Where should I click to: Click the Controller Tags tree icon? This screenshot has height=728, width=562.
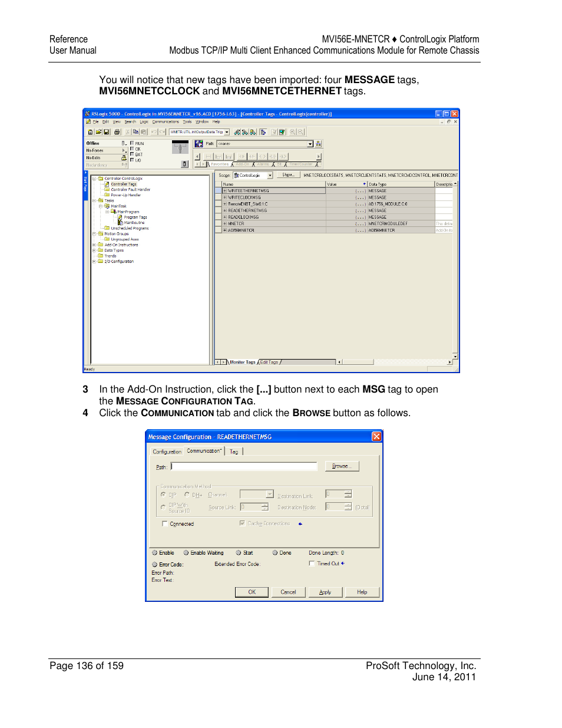tap(107, 184)
